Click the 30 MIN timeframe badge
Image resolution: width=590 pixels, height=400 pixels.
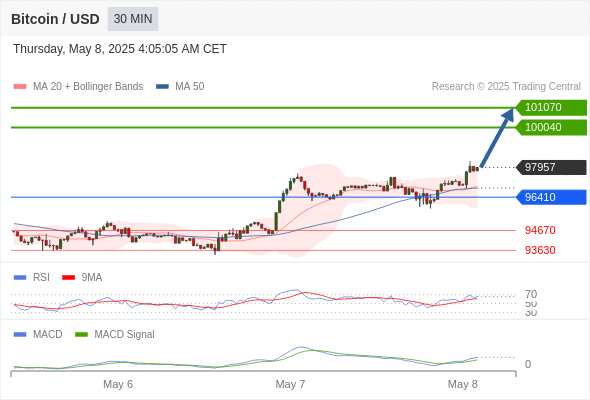(133, 19)
